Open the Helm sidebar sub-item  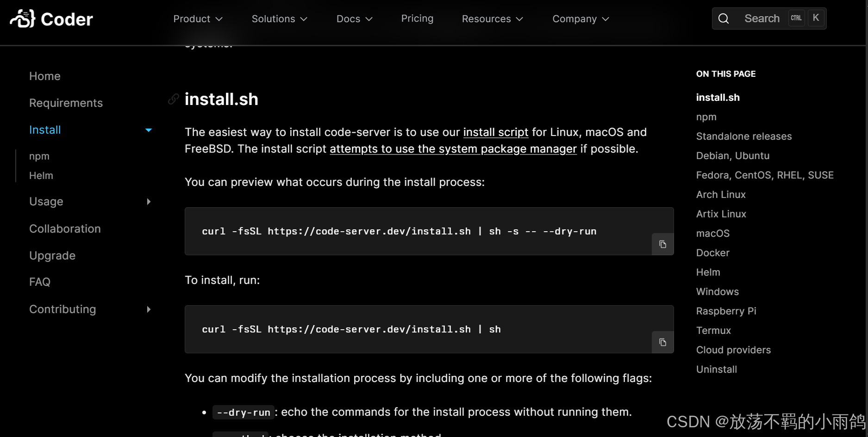(41, 176)
